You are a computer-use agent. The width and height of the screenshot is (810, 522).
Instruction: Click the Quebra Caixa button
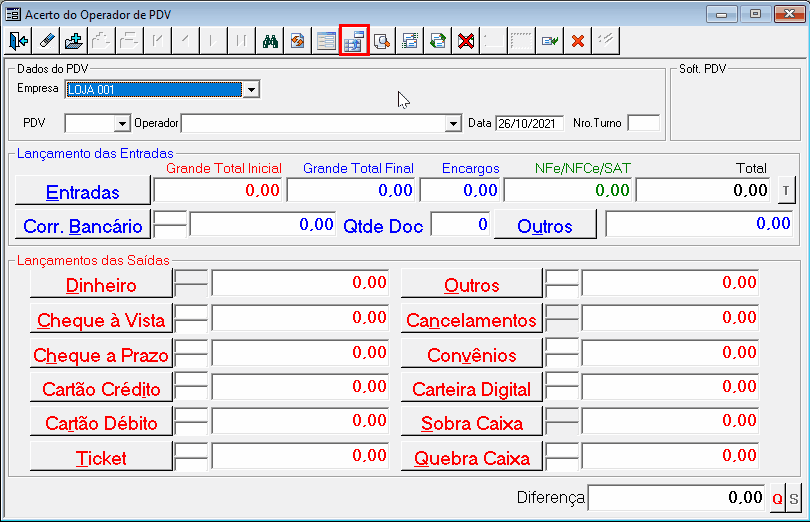[x=472, y=457]
